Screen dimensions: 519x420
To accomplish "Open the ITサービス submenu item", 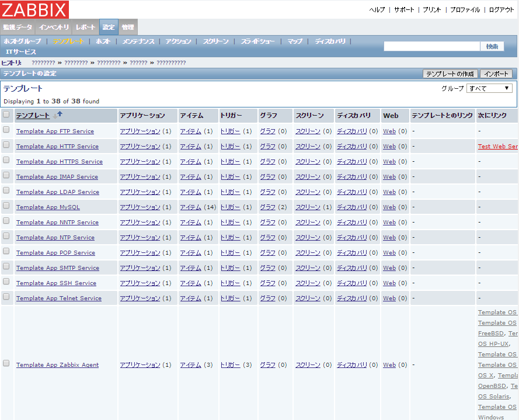I will [x=21, y=52].
